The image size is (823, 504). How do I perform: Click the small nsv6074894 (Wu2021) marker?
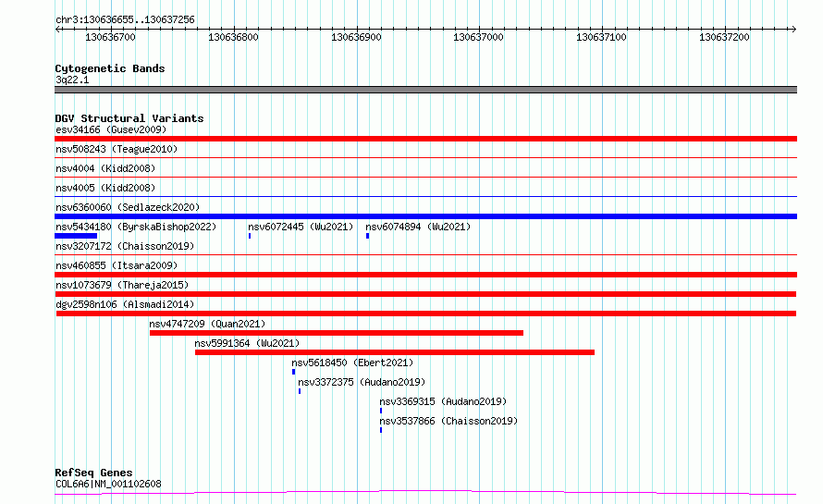[367, 236]
